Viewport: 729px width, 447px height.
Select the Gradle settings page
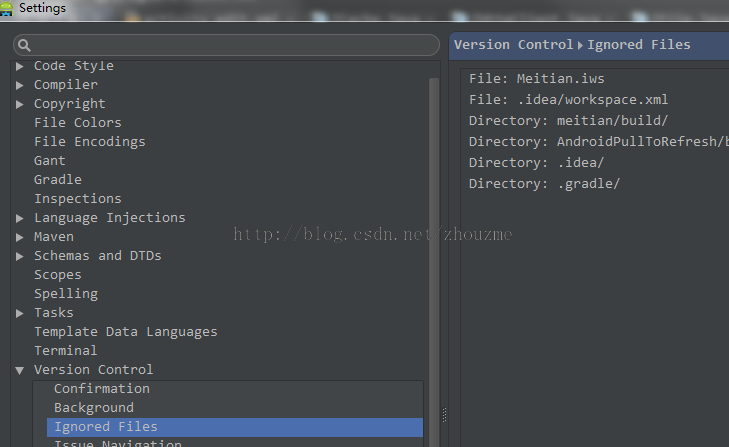tap(58, 180)
